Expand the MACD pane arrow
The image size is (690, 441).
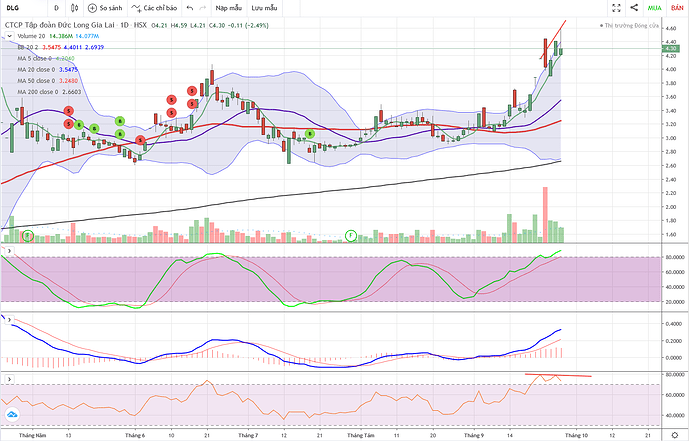pyautogui.click(x=9, y=320)
